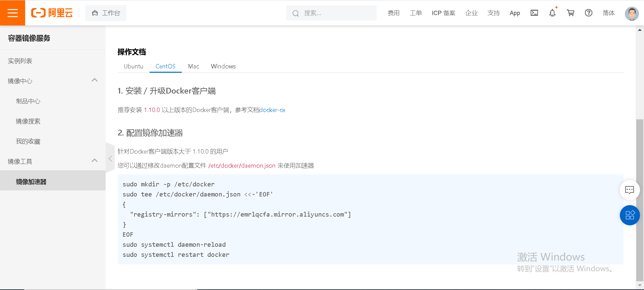Open ICP 备案 menu
Viewport: 644px width, 290px height.
tap(443, 13)
